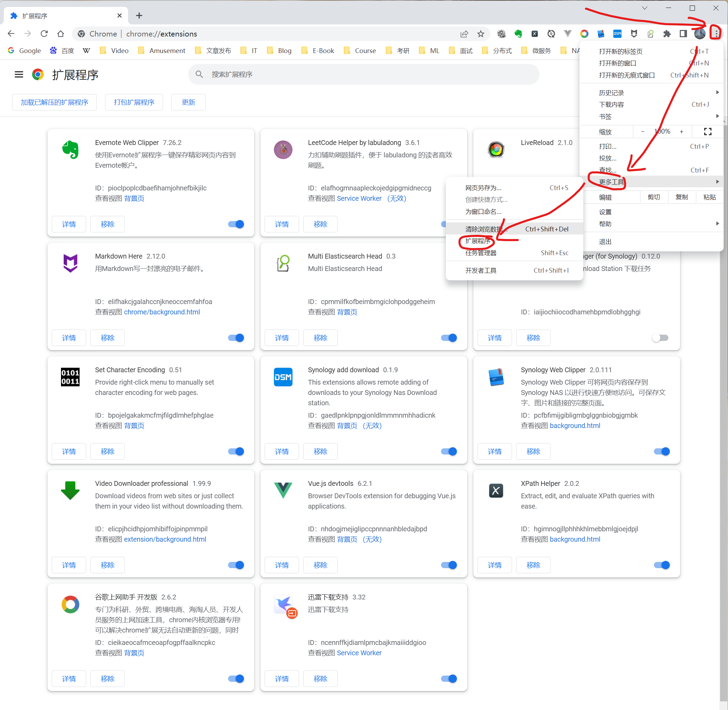Click the DSM Synology toolbar icon
This screenshot has height=710, width=728.
tap(617, 34)
